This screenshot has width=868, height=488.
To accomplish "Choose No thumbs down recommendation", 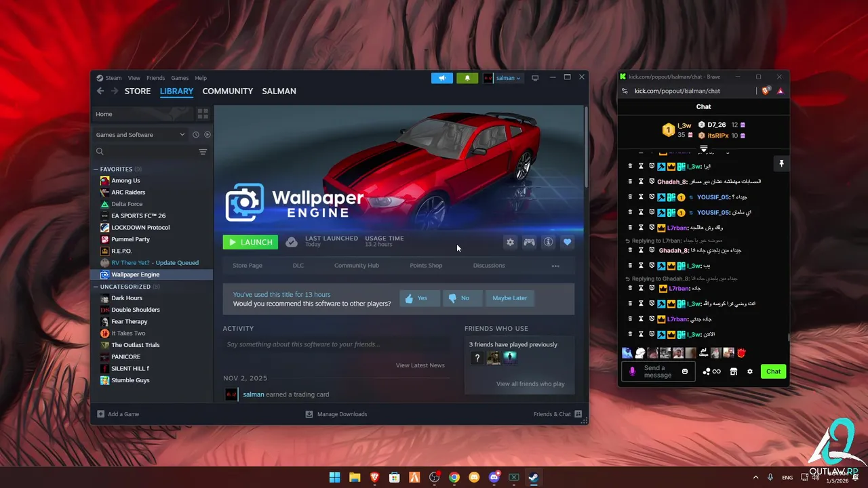I will pyautogui.click(x=462, y=298).
